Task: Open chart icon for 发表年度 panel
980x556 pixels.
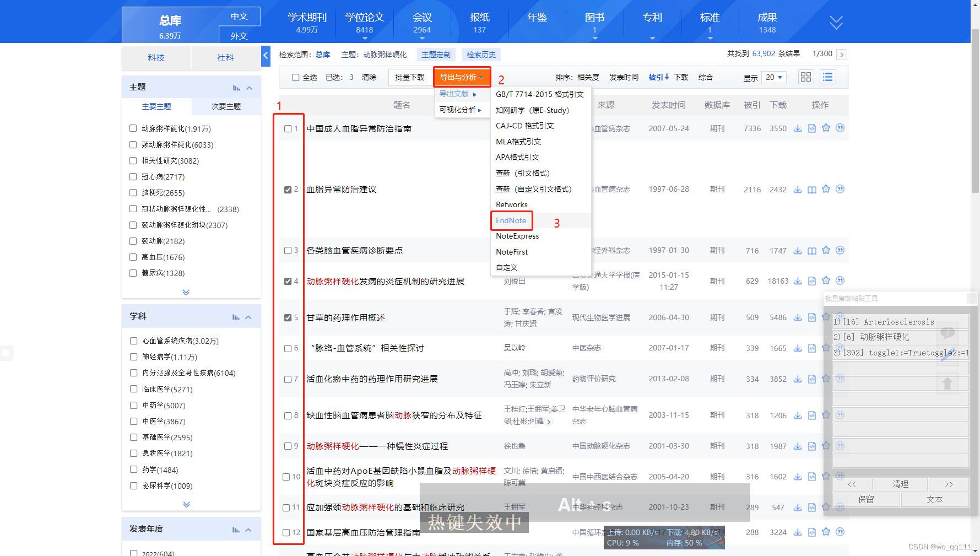Action: pyautogui.click(x=236, y=530)
